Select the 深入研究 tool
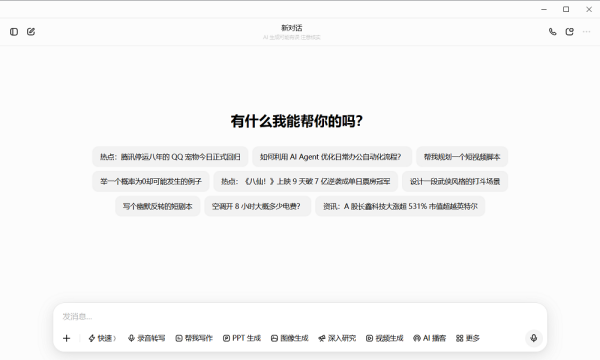The image size is (600, 360). pos(337,338)
